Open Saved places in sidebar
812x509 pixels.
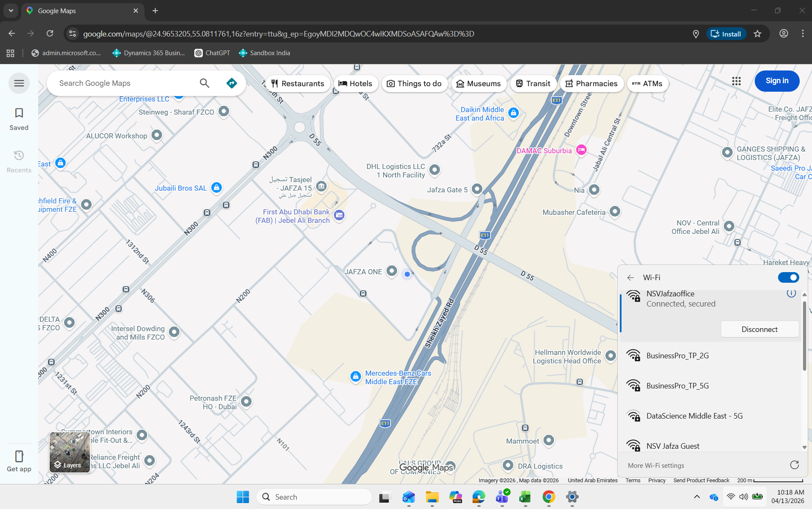point(19,119)
